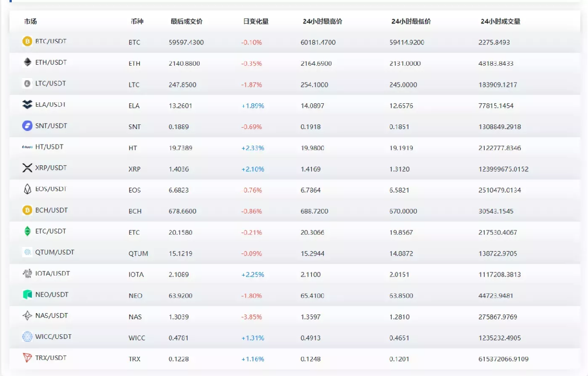This screenshot has width=588, height=376.
Task: Click the SNT purple circle icon
Action: point(27,126)
